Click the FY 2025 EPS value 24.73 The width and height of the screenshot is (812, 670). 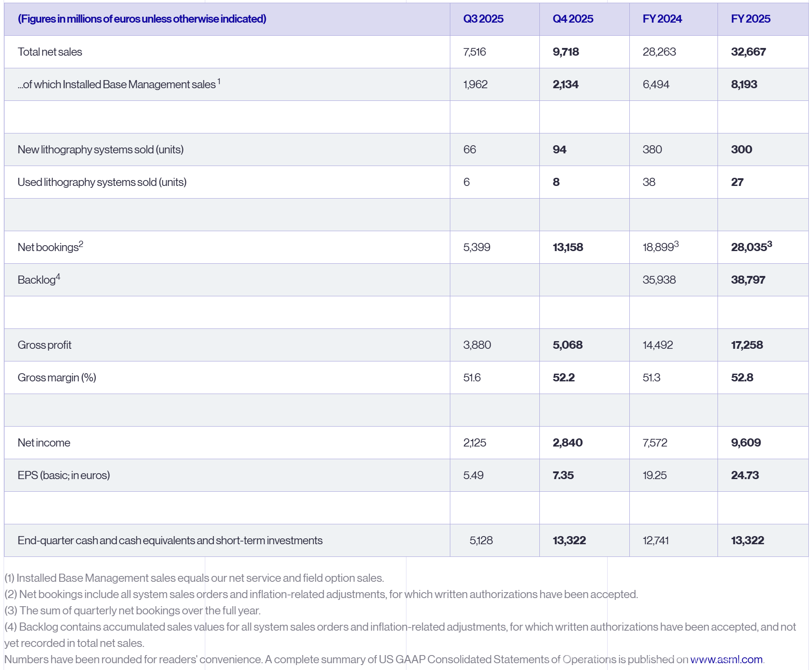pyautogui.click(x=745, y=475)
